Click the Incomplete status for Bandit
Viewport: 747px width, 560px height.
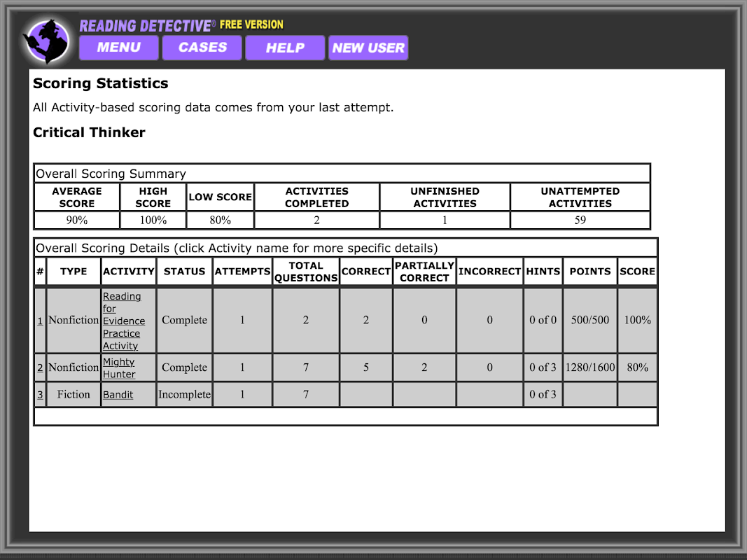click(x=184, y=395)
